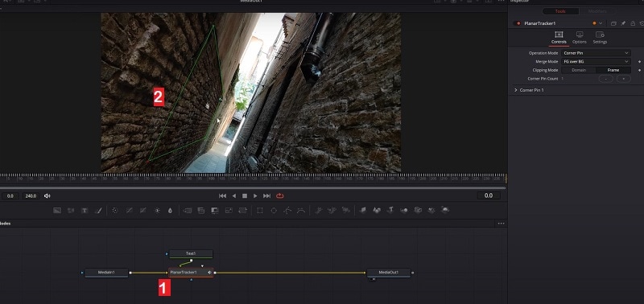
Task: Add a pMerge particle node
Action: coord(332,210)
